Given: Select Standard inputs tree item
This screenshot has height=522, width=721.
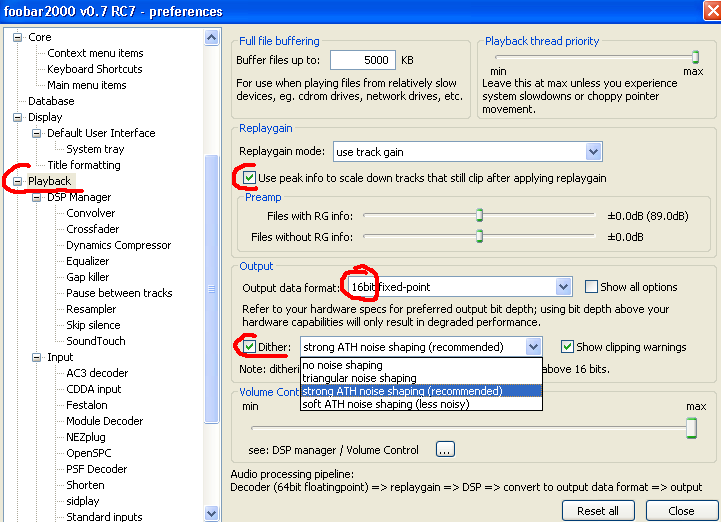Looking at the screenshot, I should point(104,516).
